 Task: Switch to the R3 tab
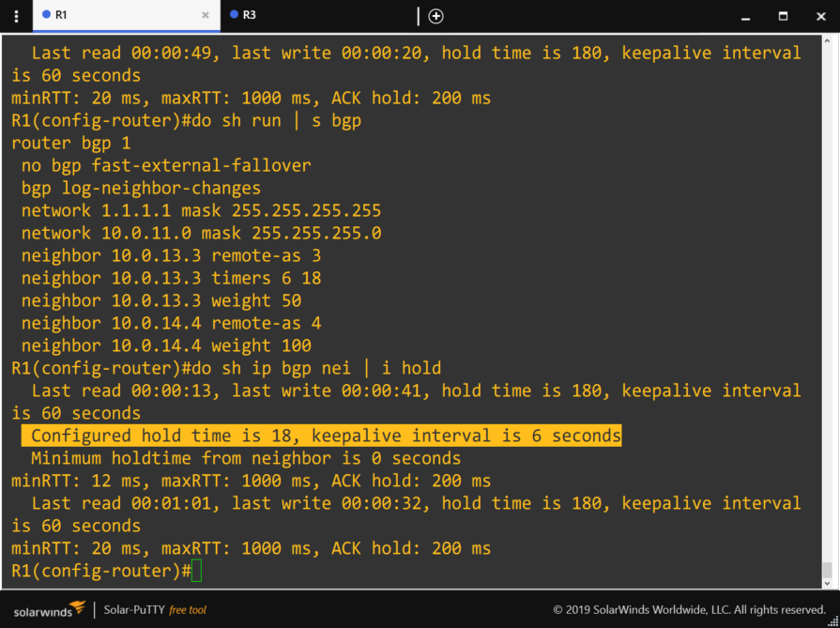249,15
